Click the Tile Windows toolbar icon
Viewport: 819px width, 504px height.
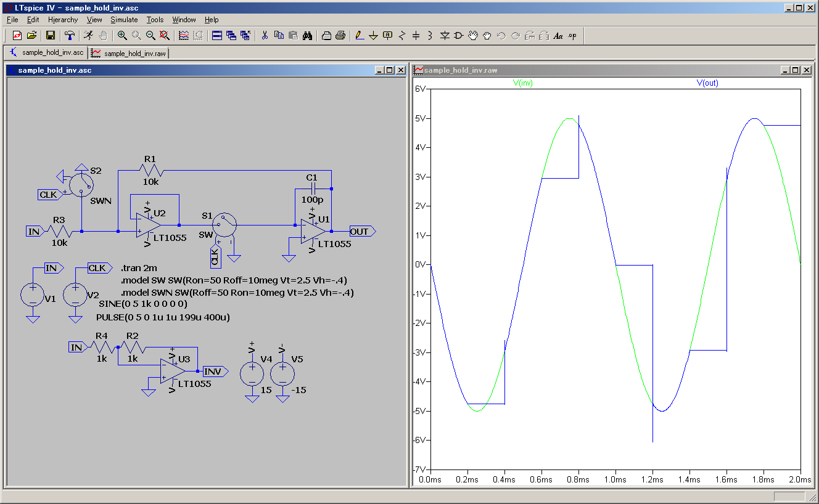[x=217, y=36]
